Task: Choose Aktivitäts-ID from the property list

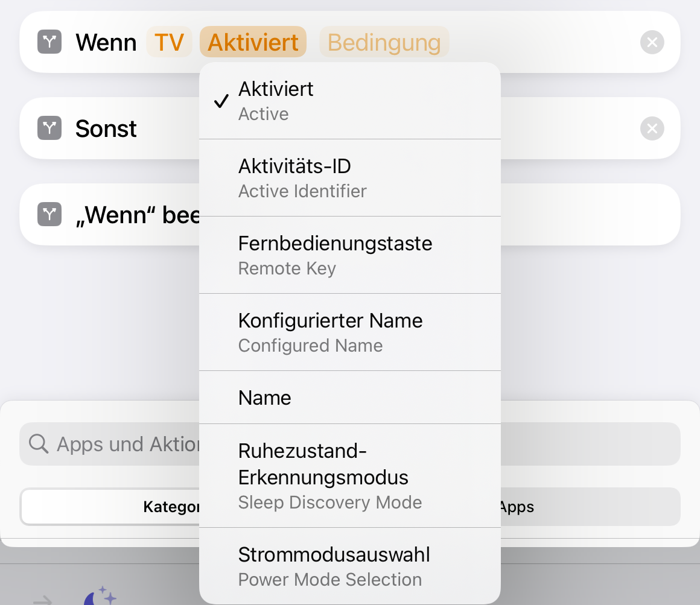Action: [350, 178]
